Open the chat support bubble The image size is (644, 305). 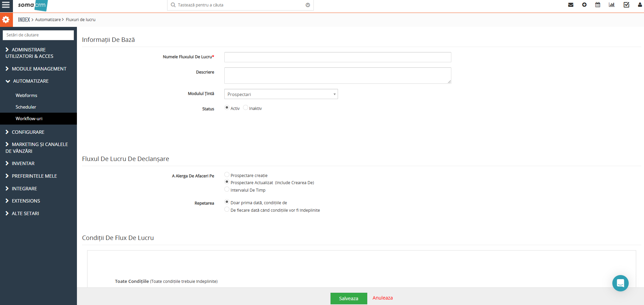pos(620,283)
